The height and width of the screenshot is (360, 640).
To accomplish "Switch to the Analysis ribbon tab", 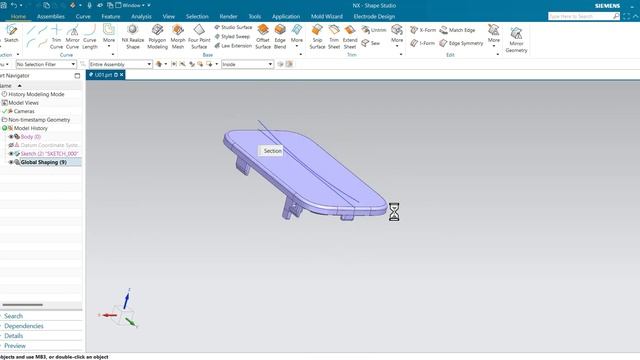I will click(141, 16).
